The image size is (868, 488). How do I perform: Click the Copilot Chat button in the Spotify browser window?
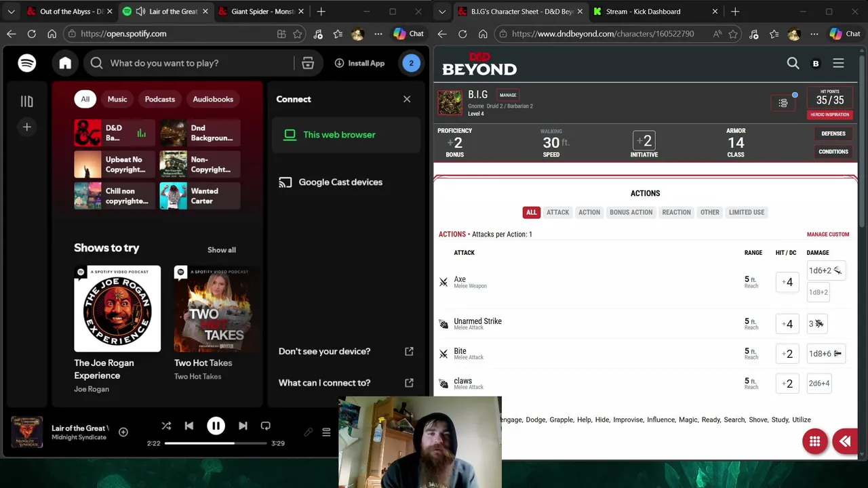pos(409,34)
